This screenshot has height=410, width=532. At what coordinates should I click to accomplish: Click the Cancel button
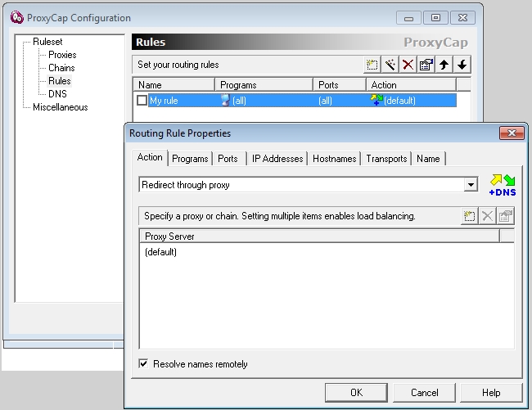pyautogui.click(x=424, y=392)
